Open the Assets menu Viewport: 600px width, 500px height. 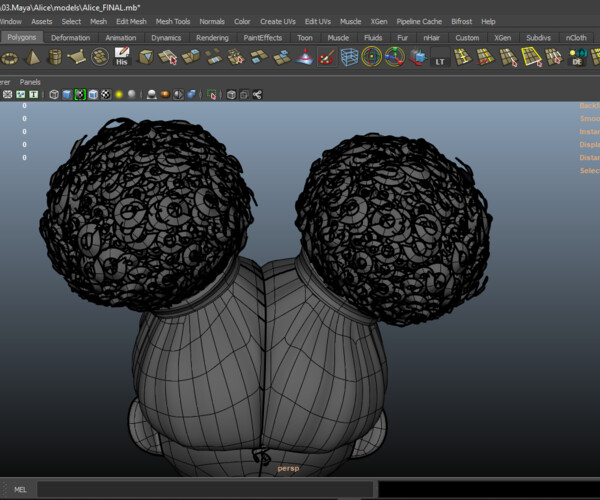42,21
